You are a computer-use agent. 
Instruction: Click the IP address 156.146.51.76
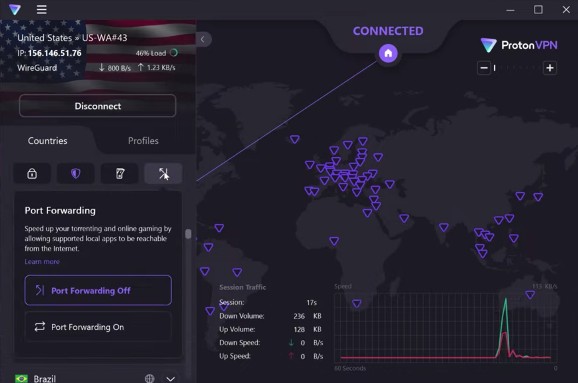pyautogui.click(x=55, y=53)
